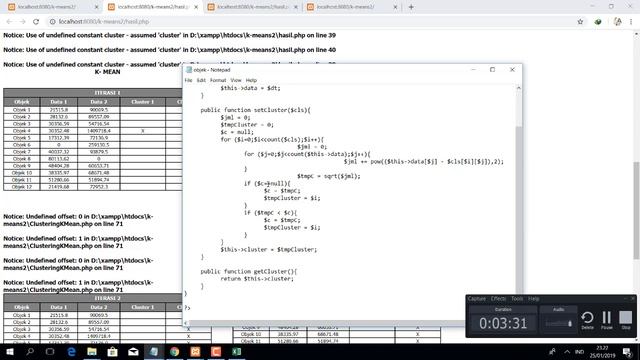
Task: Bookmark this page with the star icon
Action: pos(580,22)
